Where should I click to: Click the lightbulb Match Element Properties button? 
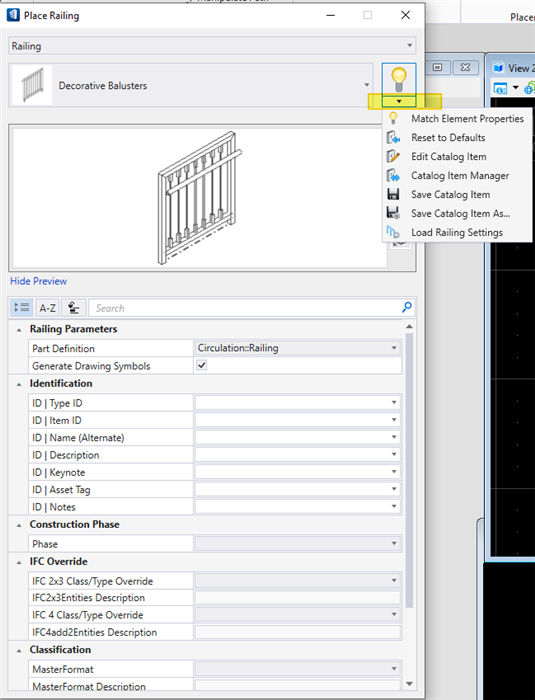tap(398, 79)
